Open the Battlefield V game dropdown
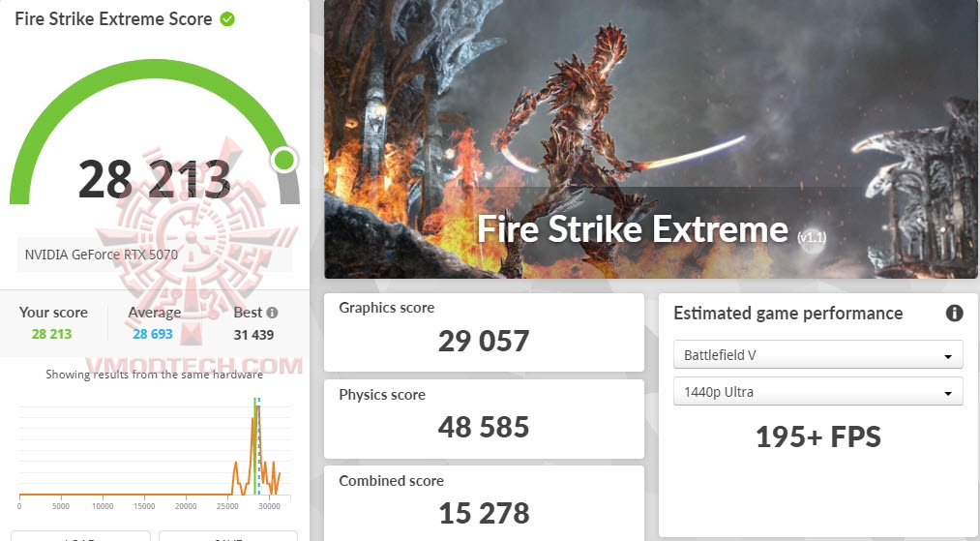 817,354
